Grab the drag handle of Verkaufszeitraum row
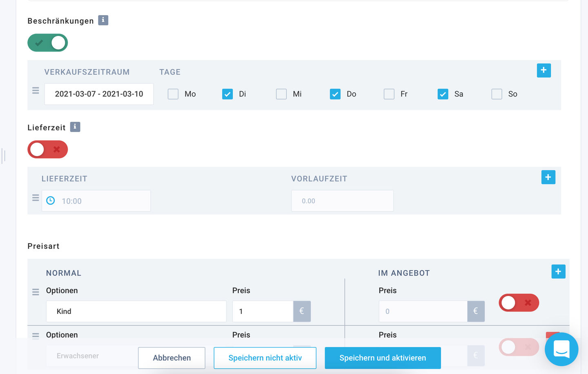 point(36,91)
